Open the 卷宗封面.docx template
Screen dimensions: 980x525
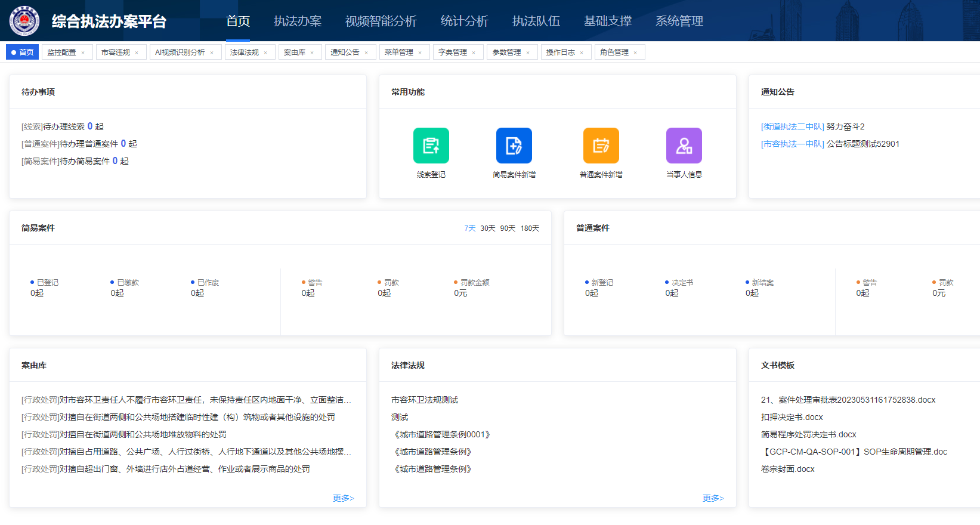(788, 469)
